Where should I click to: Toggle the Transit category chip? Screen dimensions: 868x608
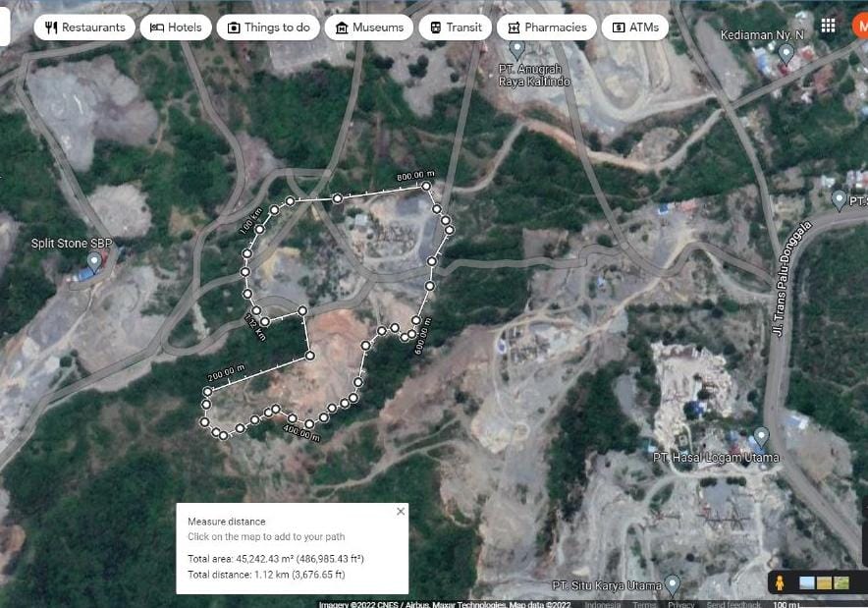point(455,28)
